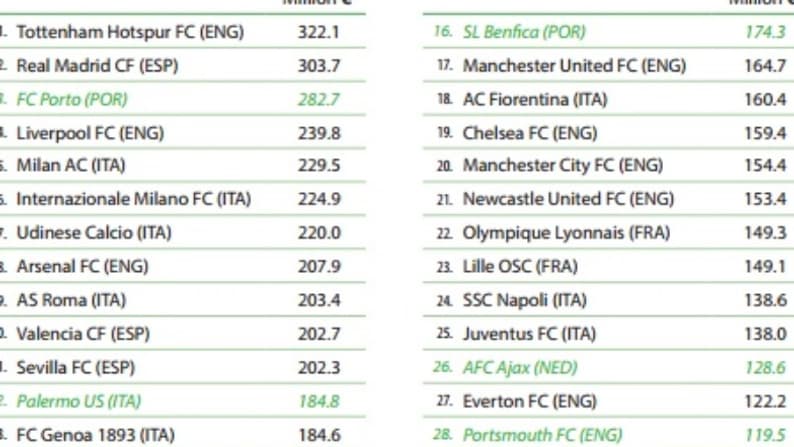Viewport: 794px width, 447px height.
Task: Select Liverpool FC (ENG) club name
Action: click(90, 133)
